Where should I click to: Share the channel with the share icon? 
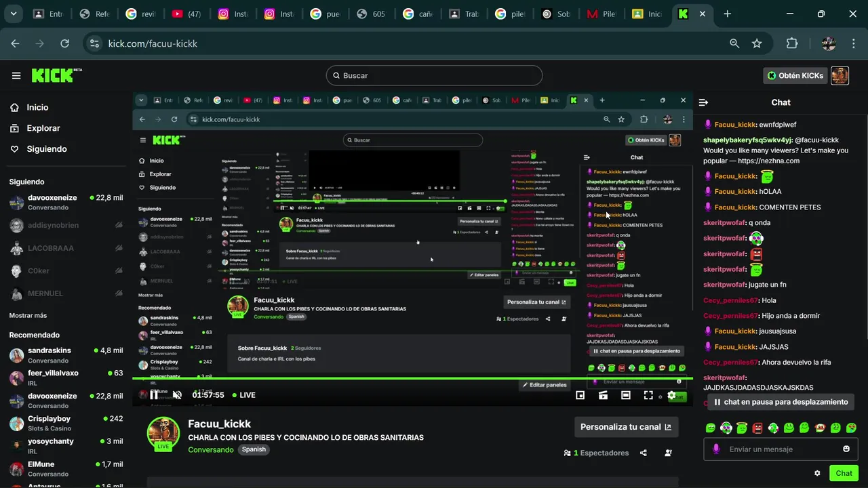coord(644,453)
